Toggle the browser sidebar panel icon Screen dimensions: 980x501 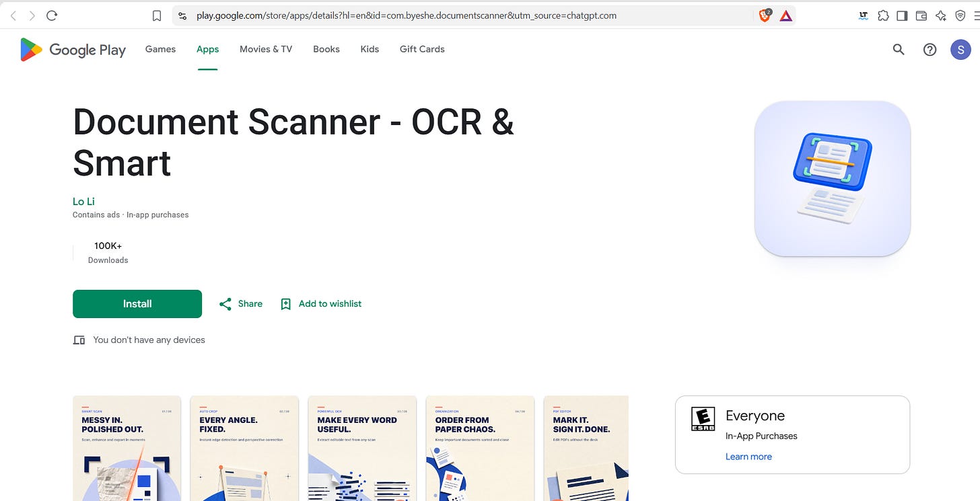pyautogui.click(x=902, y=15)
